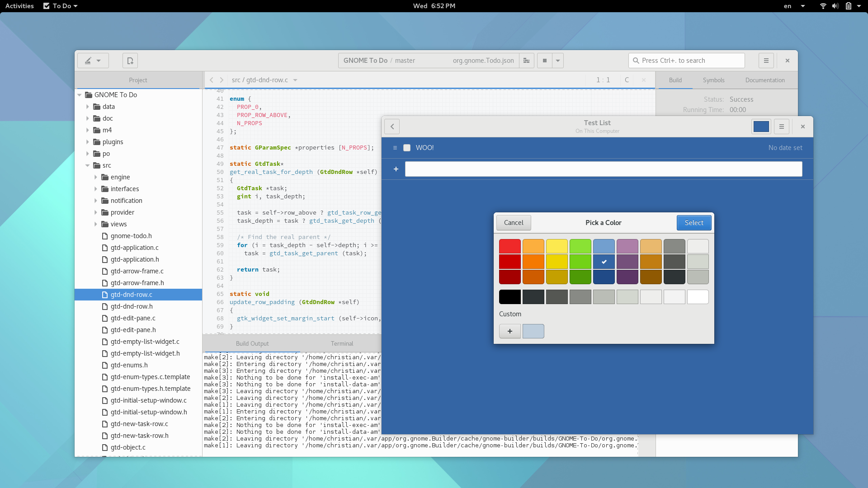Open the run options dropdown arrow
Image resolution: width=868 pixels, height=488 pixels.
558,61
